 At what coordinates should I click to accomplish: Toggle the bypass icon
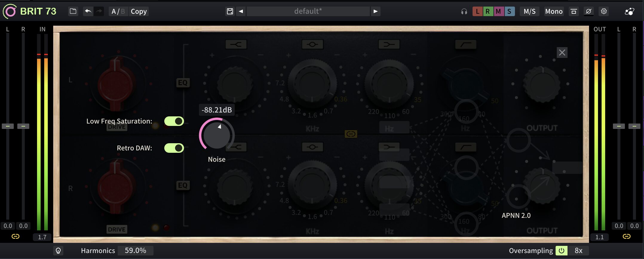(x=588, y=11)
